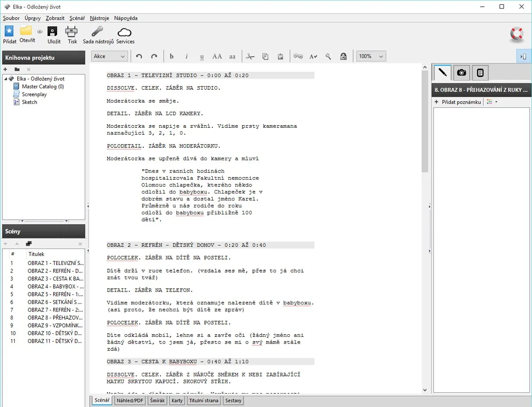This screenshot has height=407, width=532.
Task: Click heading OBRAZ 2 - REFRÉN in script
Action: tap(211, 245)
